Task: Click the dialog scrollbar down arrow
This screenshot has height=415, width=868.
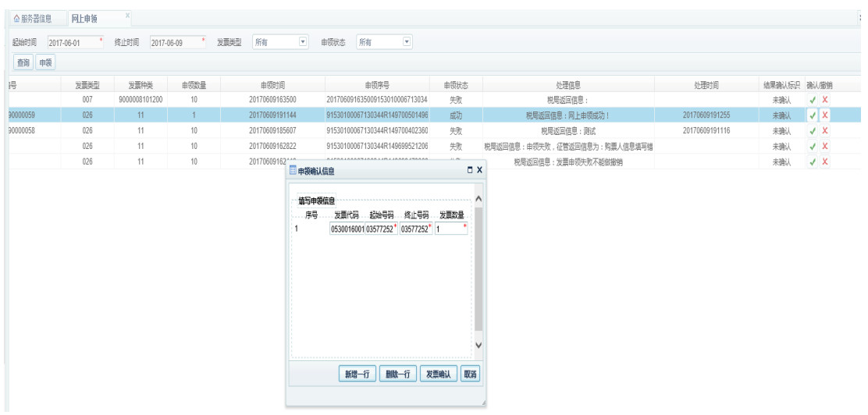Action: (478, 345)
